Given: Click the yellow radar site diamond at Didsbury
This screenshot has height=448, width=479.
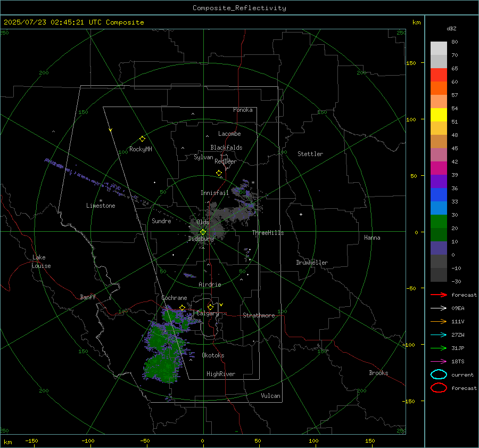Looking at the screenshot, I should point(203,232).
